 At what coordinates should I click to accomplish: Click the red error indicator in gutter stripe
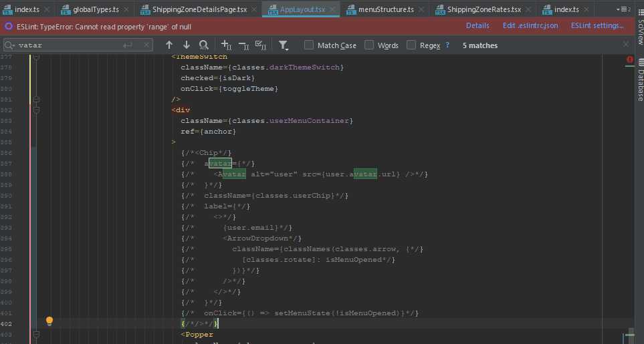click(x=630, y=60)
